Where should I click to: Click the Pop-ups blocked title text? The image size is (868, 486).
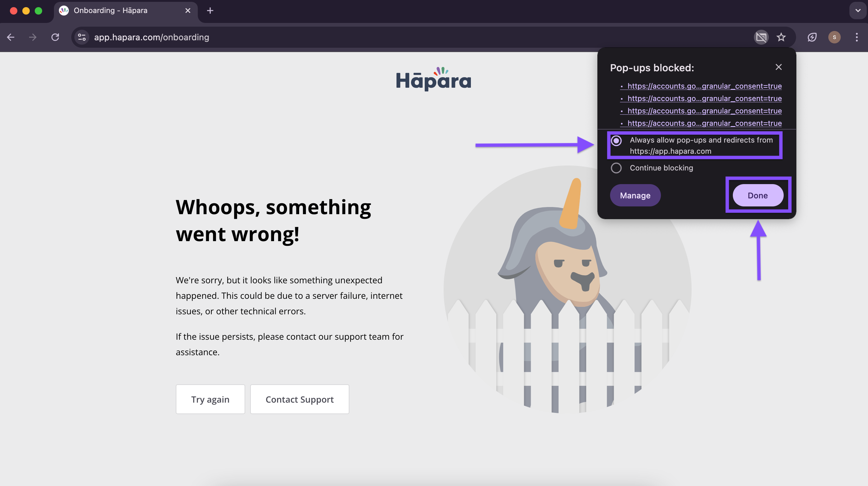(x=652, y=68)
